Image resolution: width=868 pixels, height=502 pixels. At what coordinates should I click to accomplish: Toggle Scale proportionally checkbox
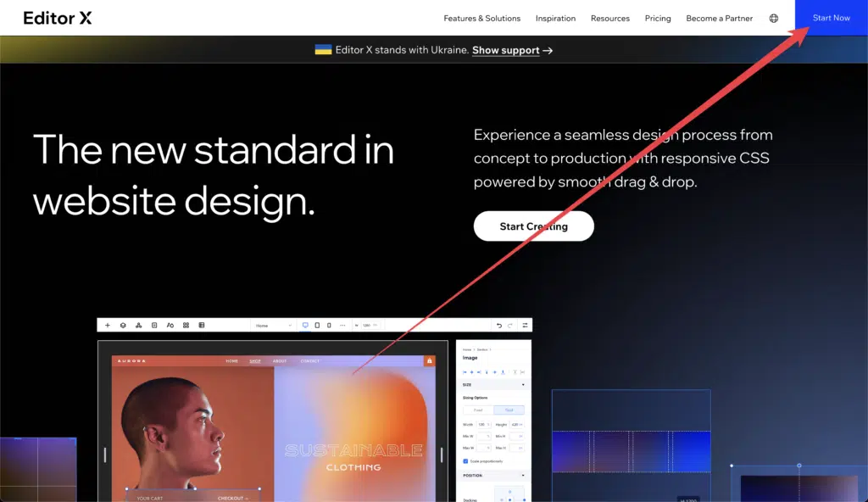pyautogui.click(x=465, y=461)
